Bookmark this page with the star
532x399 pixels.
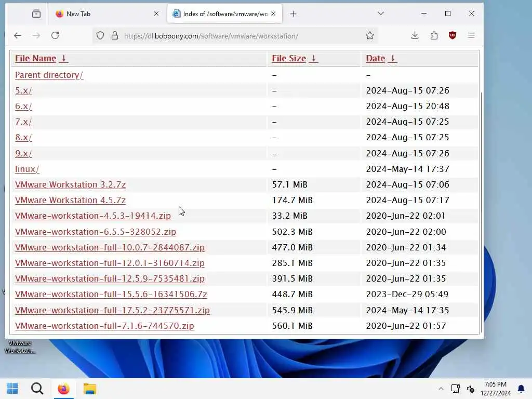(370, 35)
